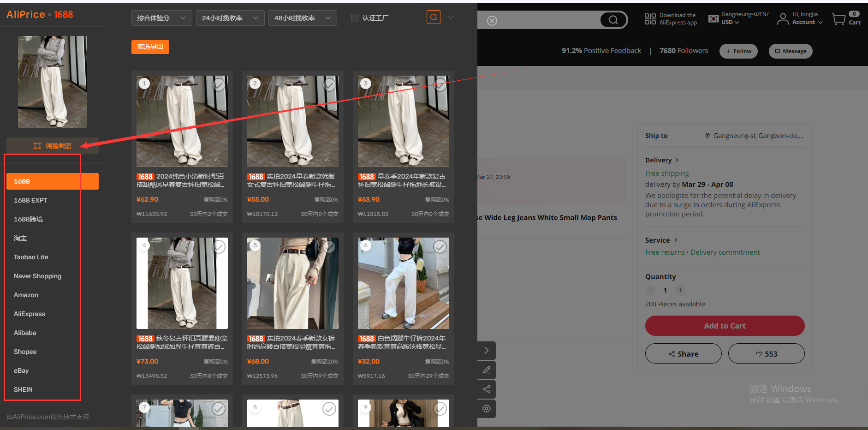868x430 pixels.
Task: Check the select circle on product 1
Action: tap(219, 85)
